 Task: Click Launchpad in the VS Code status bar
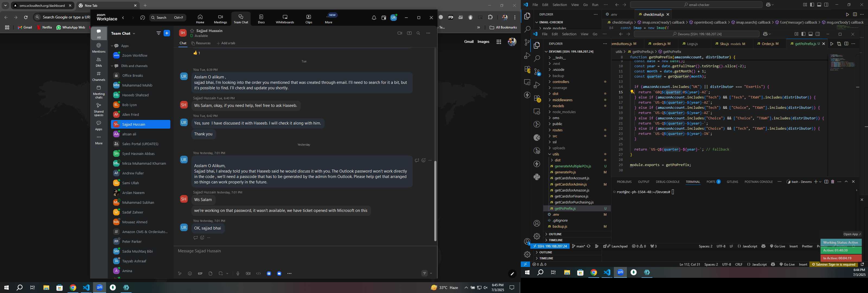[616, 246]
